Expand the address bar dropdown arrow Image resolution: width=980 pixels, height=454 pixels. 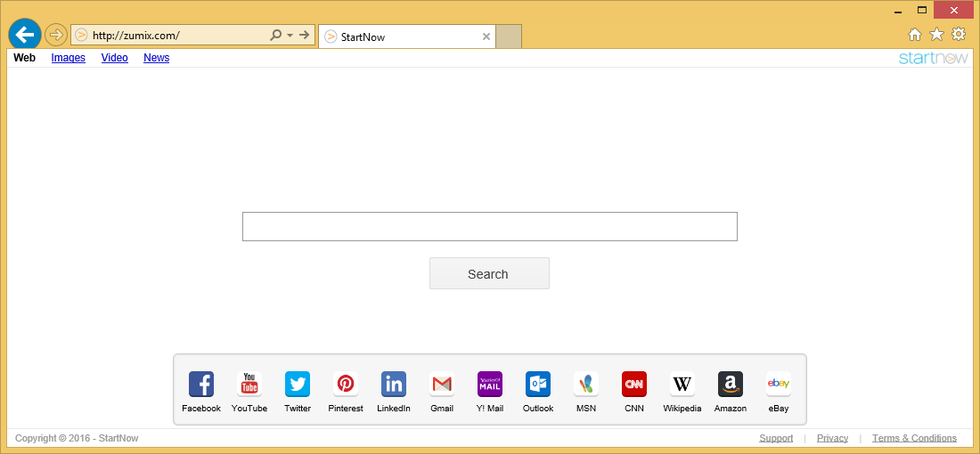[290, 36]
